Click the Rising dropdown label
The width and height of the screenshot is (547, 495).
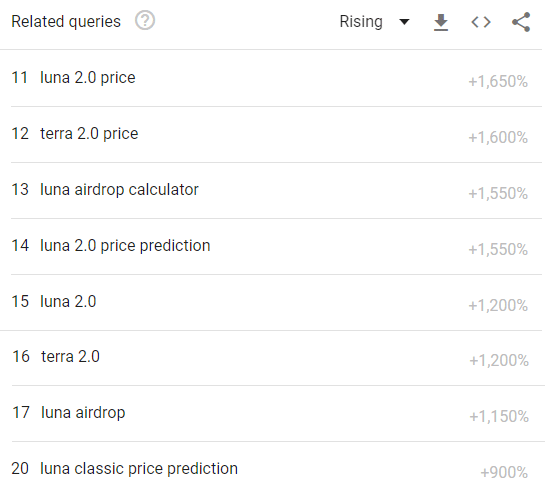point(361,22)
